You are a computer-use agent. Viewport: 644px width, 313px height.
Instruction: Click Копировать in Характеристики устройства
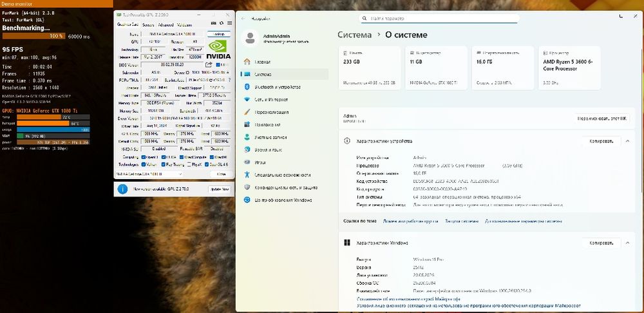(601, 141)
